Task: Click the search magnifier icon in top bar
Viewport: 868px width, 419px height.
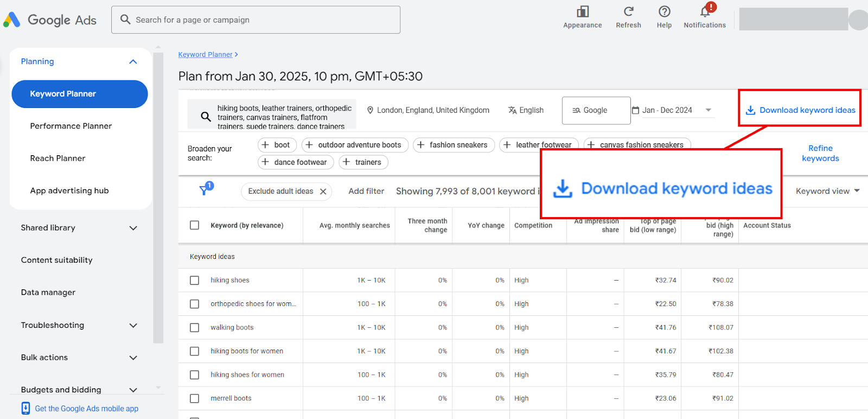Action: click(x=125, y=20)
